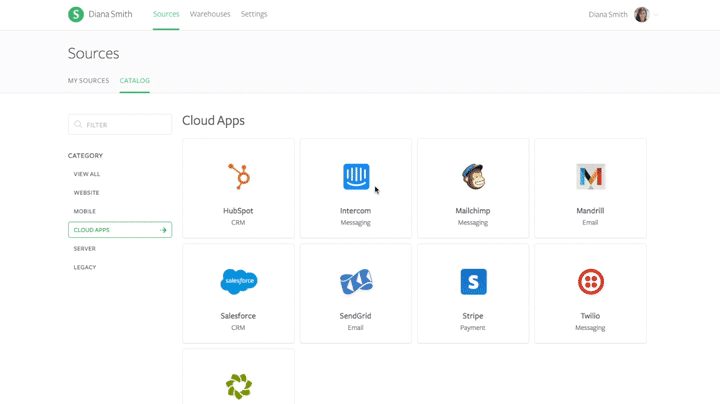Click the Filter search input field
The width and height of the screenshot is (720, 404).
click(120, 125)
